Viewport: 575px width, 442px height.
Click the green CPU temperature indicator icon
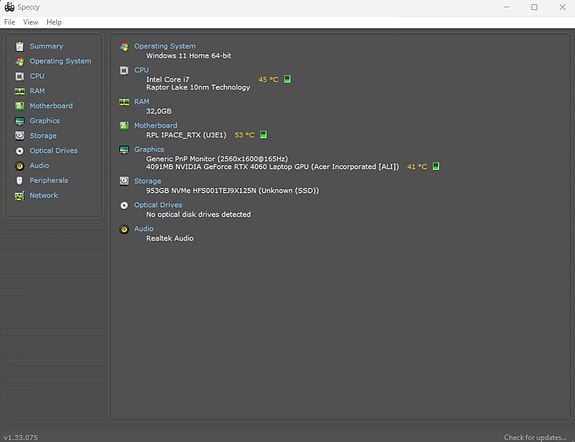click(x=287, y=79)
